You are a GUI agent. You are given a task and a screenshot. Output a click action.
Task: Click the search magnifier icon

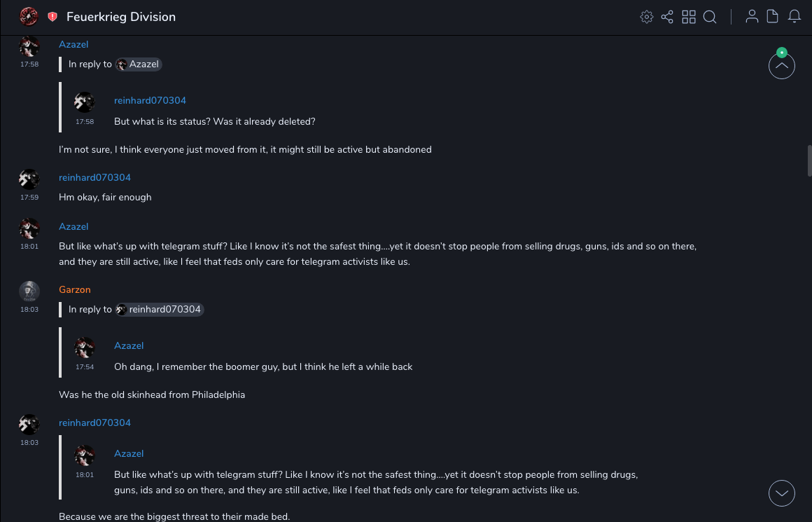tap(710, 17)
